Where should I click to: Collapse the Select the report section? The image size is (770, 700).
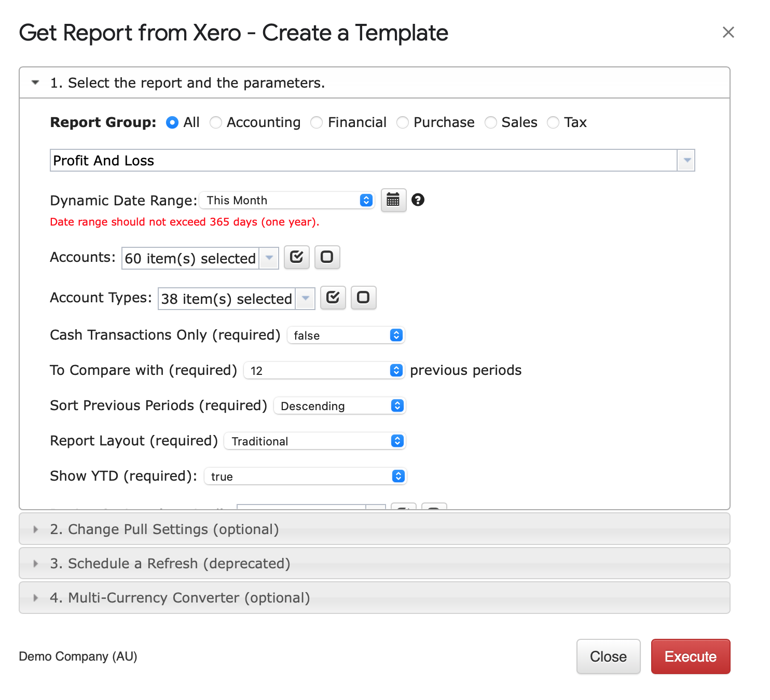(x=35, y=82)
